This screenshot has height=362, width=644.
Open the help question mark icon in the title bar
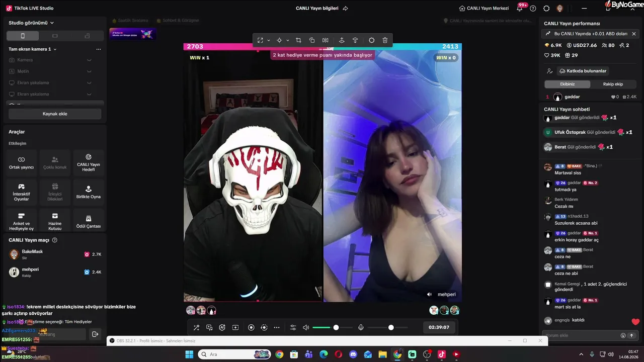[x=533, y=8]
